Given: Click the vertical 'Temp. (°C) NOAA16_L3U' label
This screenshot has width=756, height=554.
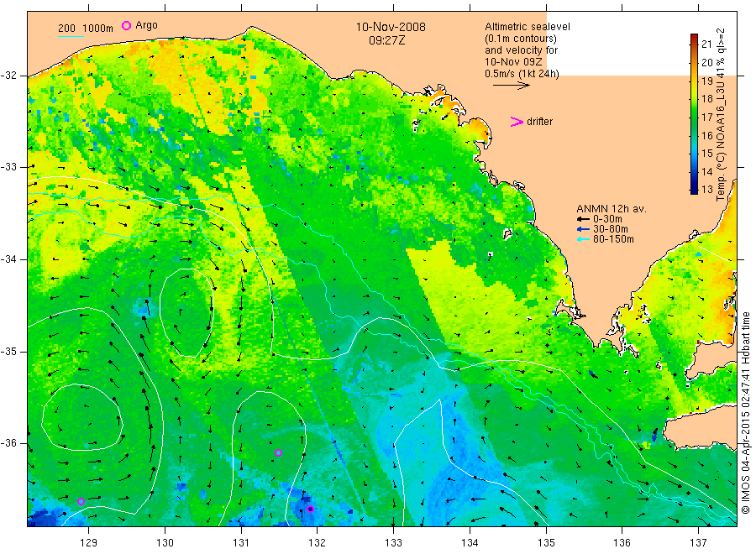Looking at the screenshot, I should pos(721,115).
